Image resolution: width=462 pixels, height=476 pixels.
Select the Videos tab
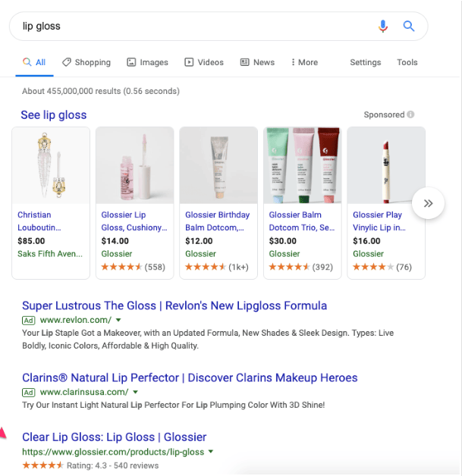point(204,62)
